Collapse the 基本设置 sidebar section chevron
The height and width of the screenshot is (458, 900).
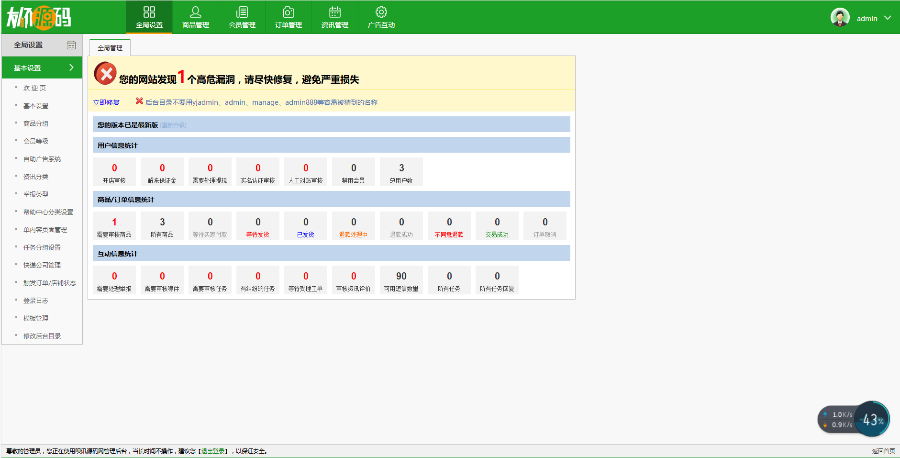point(71,68)
